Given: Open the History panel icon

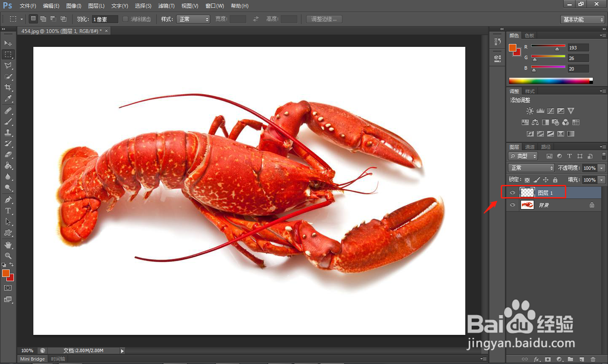Looking at the screenshot, I should [x=497, y=41].
